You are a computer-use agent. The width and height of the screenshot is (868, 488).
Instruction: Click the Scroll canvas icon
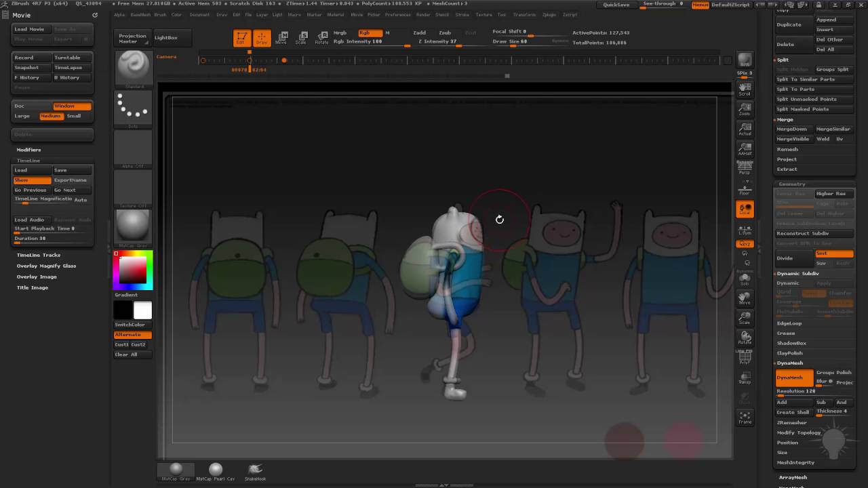(745, 89)
